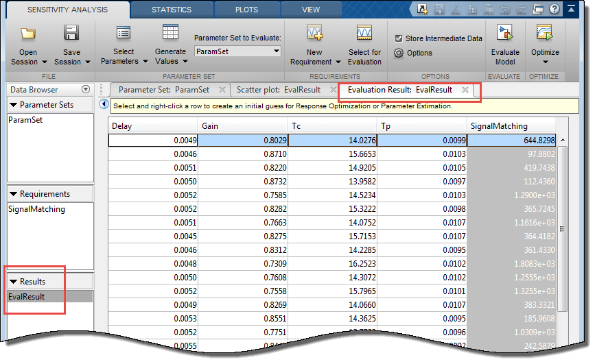Screen dimensions: 595x364
Task: Select the SignalMatching cell 1.2900e+03
Action: point(511,195)
